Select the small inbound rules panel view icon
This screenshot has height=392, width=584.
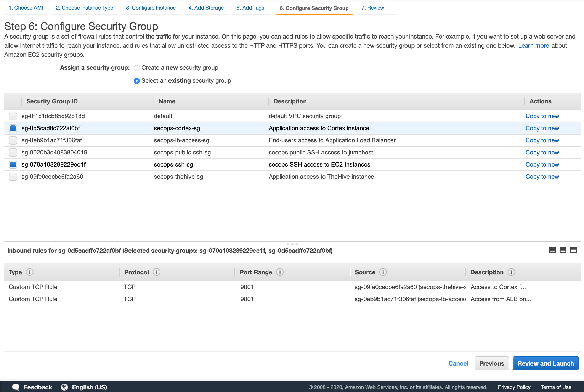[x=552, y=250]
